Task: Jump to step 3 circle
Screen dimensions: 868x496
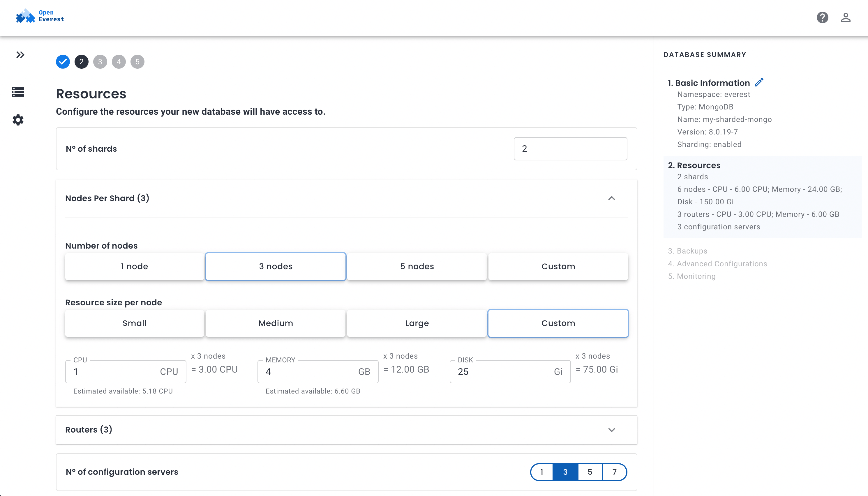Action: coord(100,62)
